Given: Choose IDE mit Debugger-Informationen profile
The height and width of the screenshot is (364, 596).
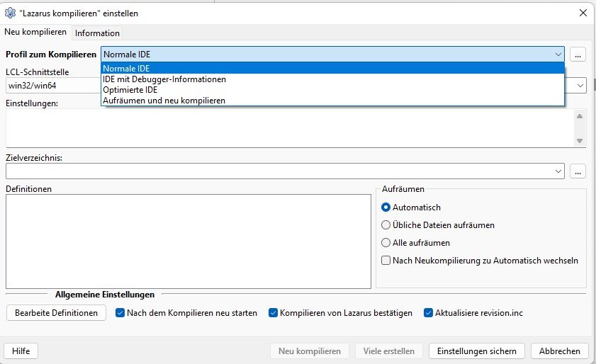Looking at the screenshot, I should (332, 79).
